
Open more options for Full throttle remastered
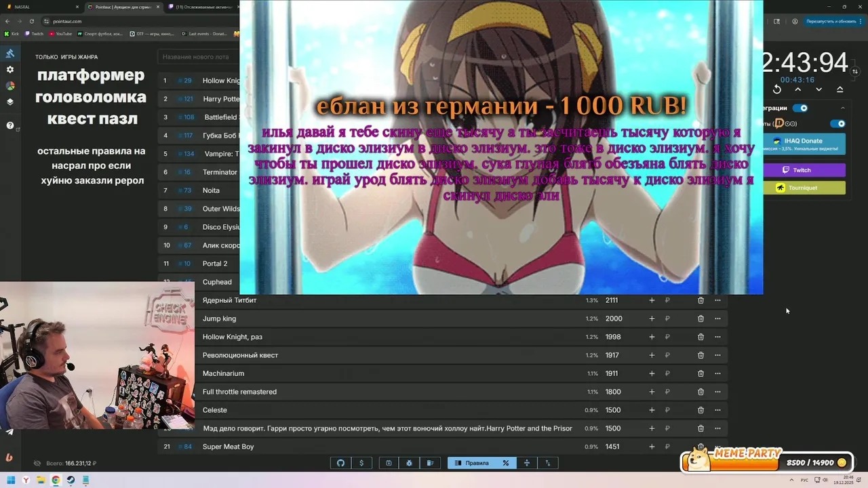(x=717, y=392)
